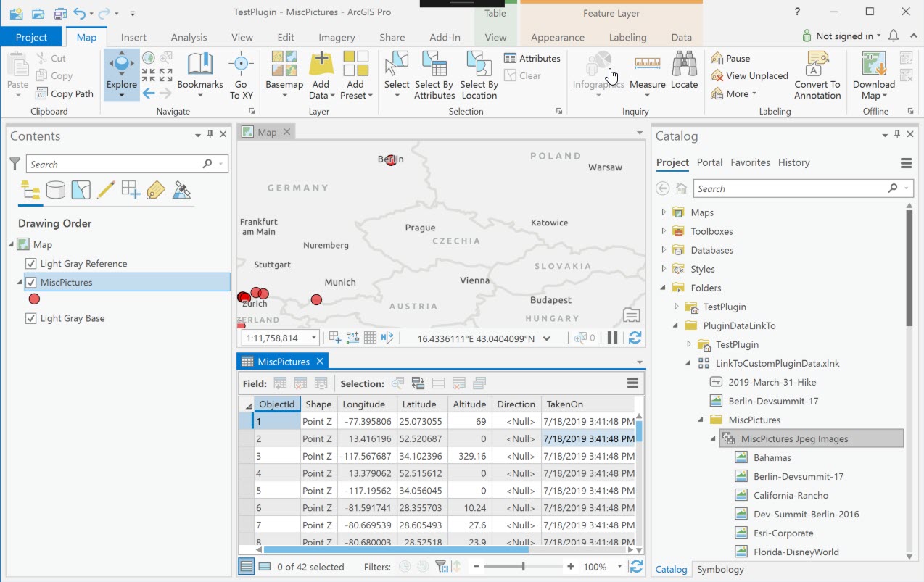Switch Contents to List By Selection
The image size is (924, 582).
pyautogui.click(x=81, y=190)
